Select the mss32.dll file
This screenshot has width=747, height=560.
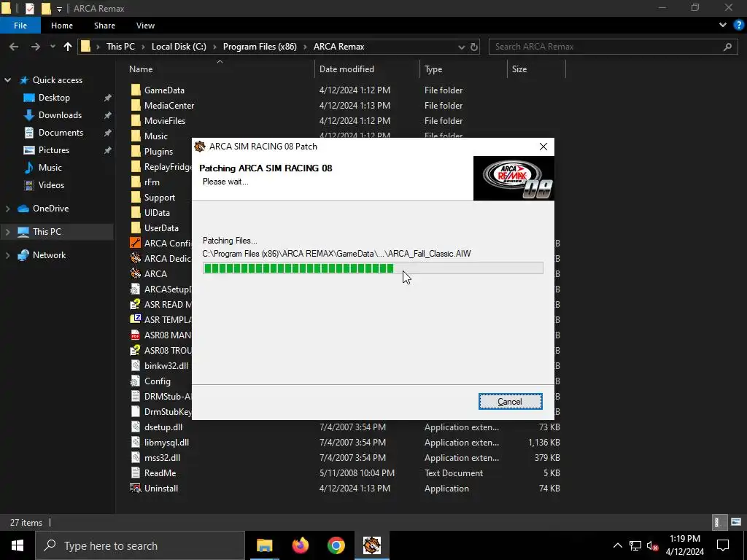coord(163,458)
